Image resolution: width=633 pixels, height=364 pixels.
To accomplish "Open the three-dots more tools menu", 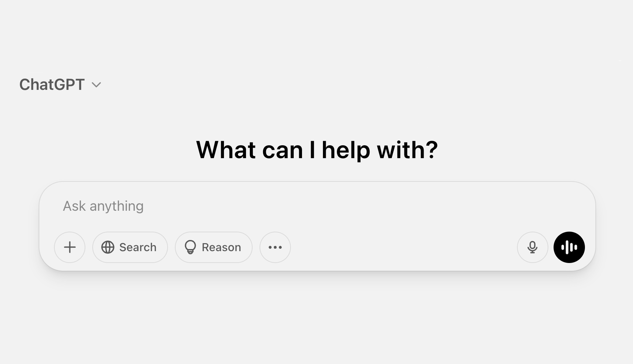I will click(275, 247).
